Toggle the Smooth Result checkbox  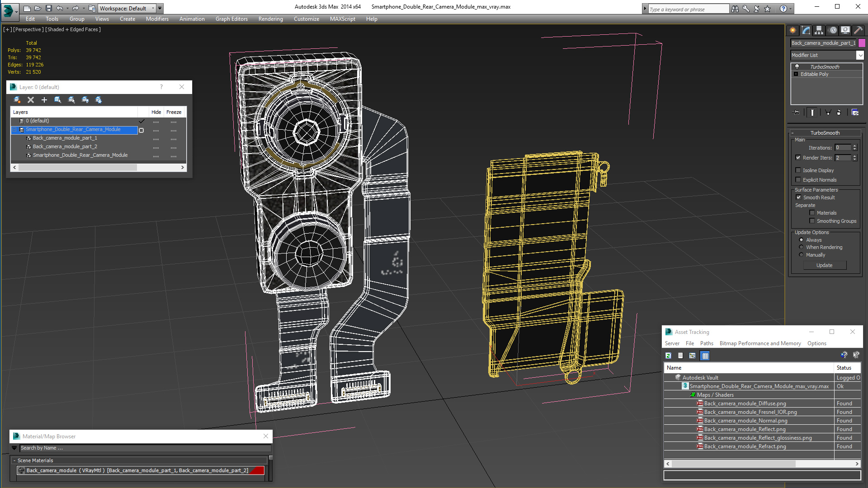pyautogui.click(x=798, y=197)
